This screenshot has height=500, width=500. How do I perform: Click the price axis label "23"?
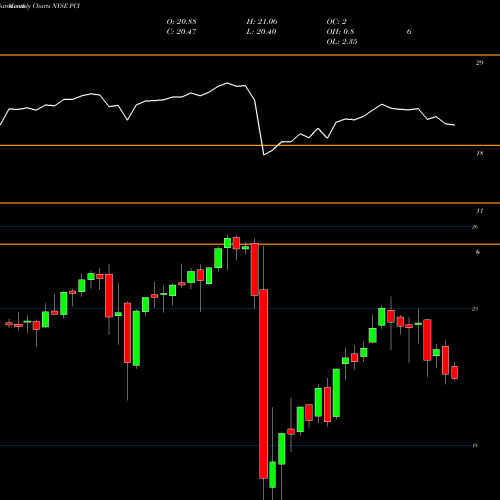[x=475, y=309]
